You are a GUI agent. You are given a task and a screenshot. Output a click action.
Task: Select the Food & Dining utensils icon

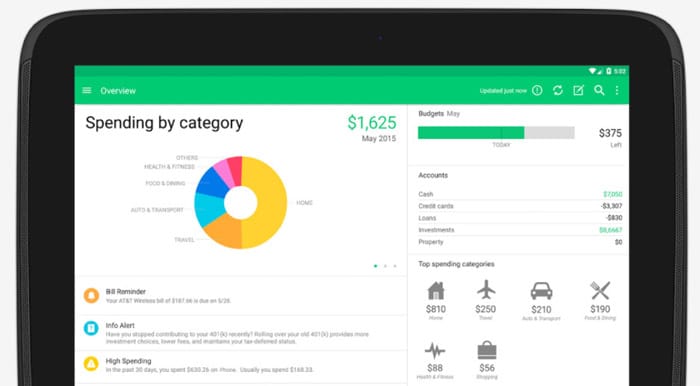pyautogui.click(x=600, y=291)
